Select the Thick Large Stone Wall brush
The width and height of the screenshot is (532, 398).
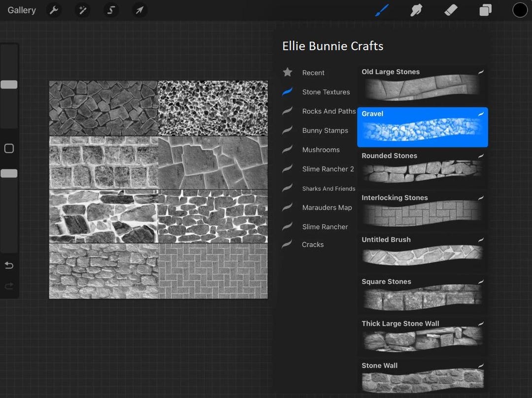[x=422, y=335]
